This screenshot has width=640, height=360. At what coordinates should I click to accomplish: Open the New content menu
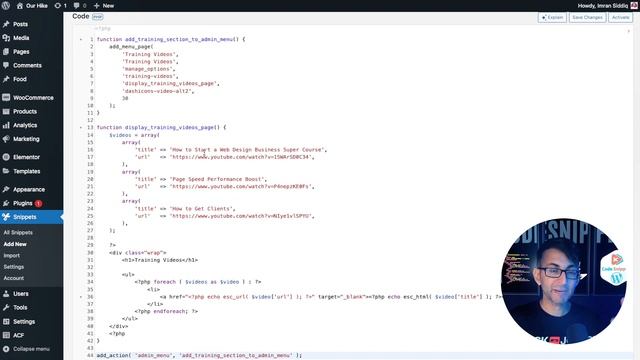tap(104, 6)
